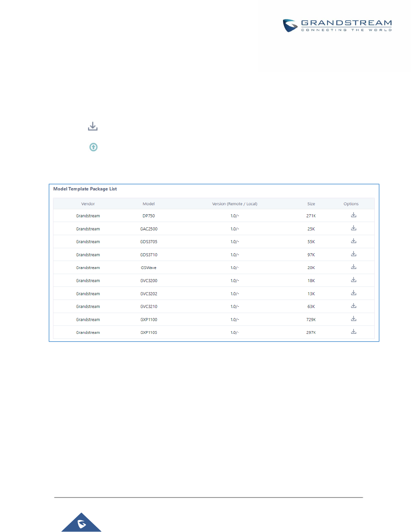The image size is (411, 532).
Task: Click the Model Template Package List title
Action: [85, 189]
